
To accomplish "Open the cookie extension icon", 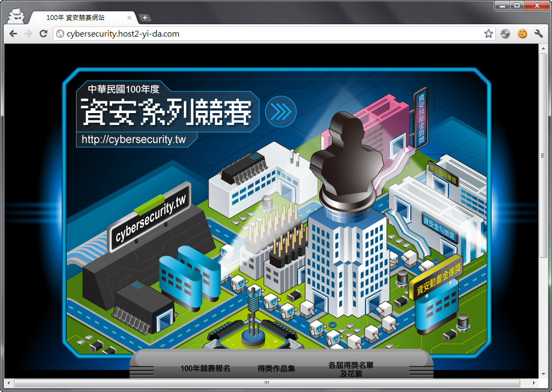I will tap(522, 34).
